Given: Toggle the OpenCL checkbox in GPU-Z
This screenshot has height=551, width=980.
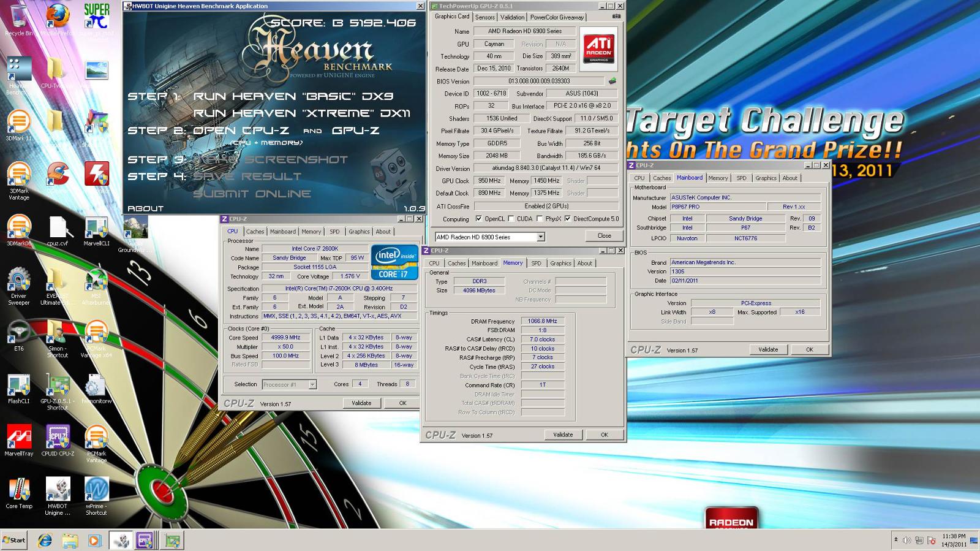Looking at the screenshot, I should 479,219.
